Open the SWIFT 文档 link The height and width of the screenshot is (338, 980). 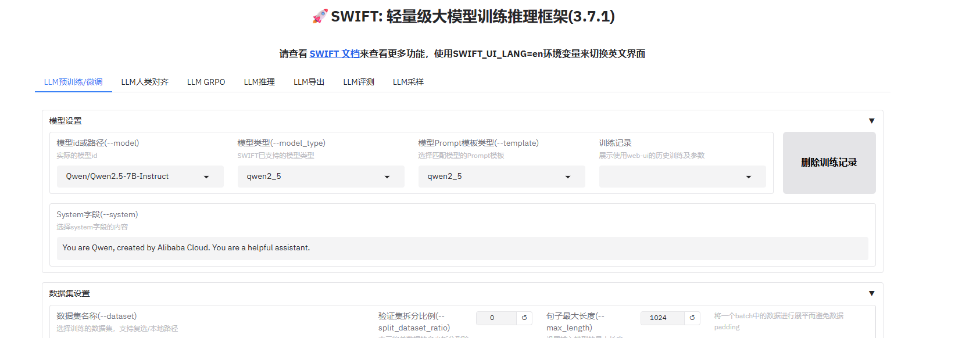coord(334,53)
